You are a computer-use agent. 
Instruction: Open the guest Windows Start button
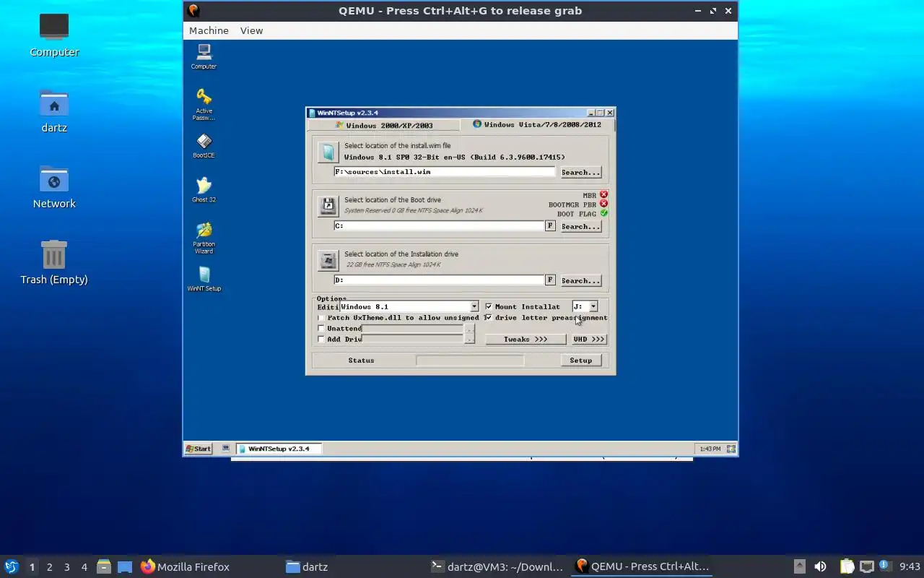(199, 449)
